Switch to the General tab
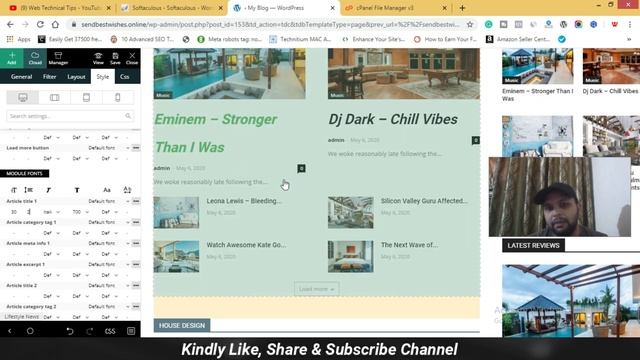This screenshot has height=360, width=640. [x=21, y=77]
